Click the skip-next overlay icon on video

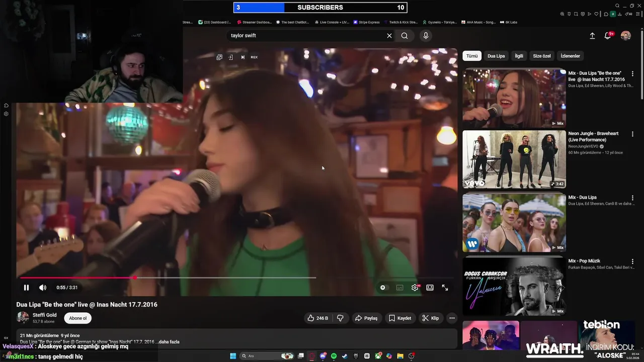coord(243,57)
